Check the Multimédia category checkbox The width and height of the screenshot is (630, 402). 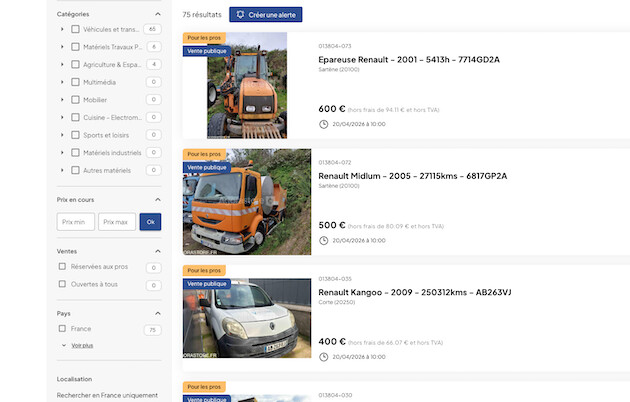(75, 82)
